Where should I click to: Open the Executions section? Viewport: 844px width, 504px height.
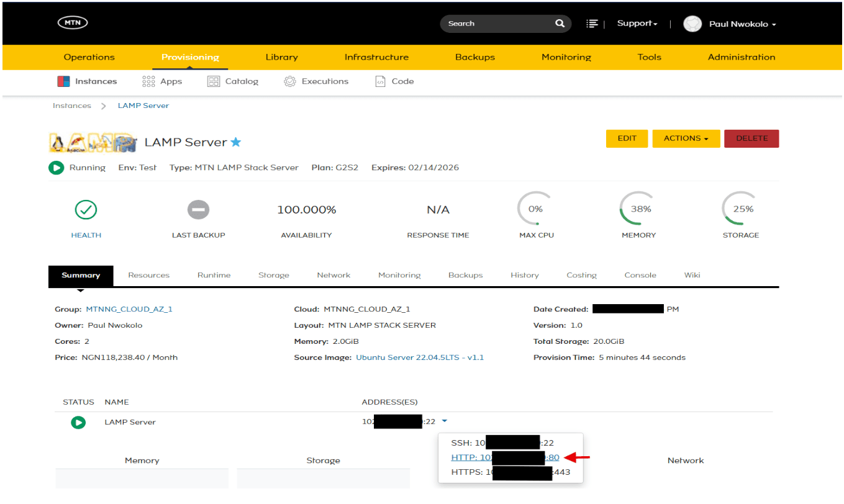point(316,81)
